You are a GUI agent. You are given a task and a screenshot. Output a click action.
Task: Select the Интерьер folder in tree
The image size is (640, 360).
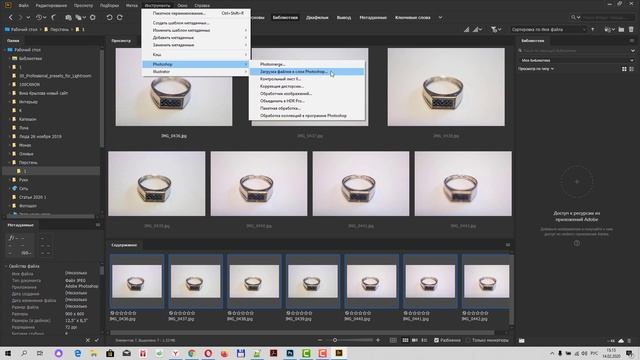point(28,102)
